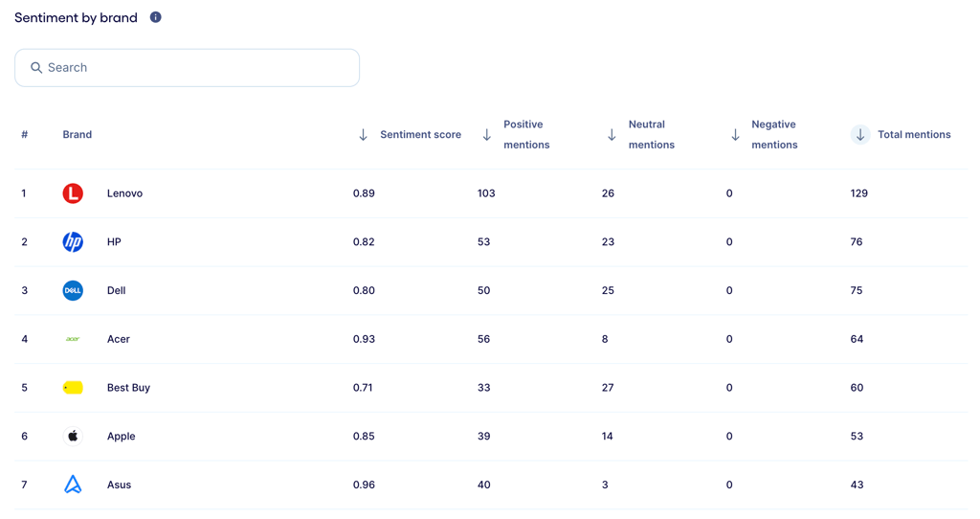Click the Negative mentions column header
The width and height of the screenshot is (980, 519).
click(x=774, y=134)
